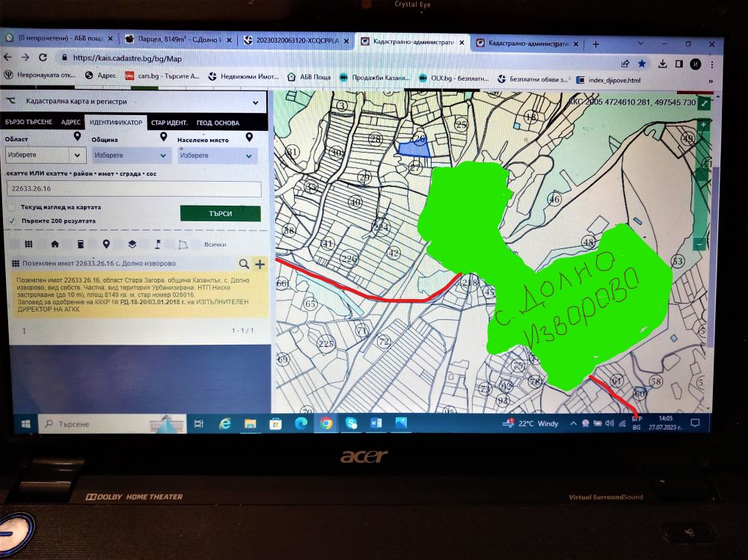
Task: Enable 'Текущ изглед на картата' checkbox
Action: [x=11, y=207]
